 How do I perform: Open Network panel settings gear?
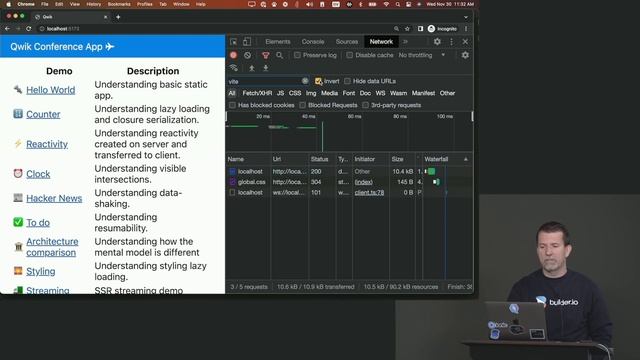pyautogui.click(x=465, y=55)
